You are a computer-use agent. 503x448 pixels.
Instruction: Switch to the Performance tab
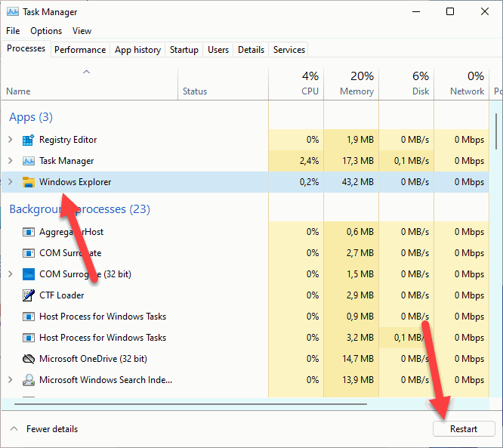click(80, 50)
